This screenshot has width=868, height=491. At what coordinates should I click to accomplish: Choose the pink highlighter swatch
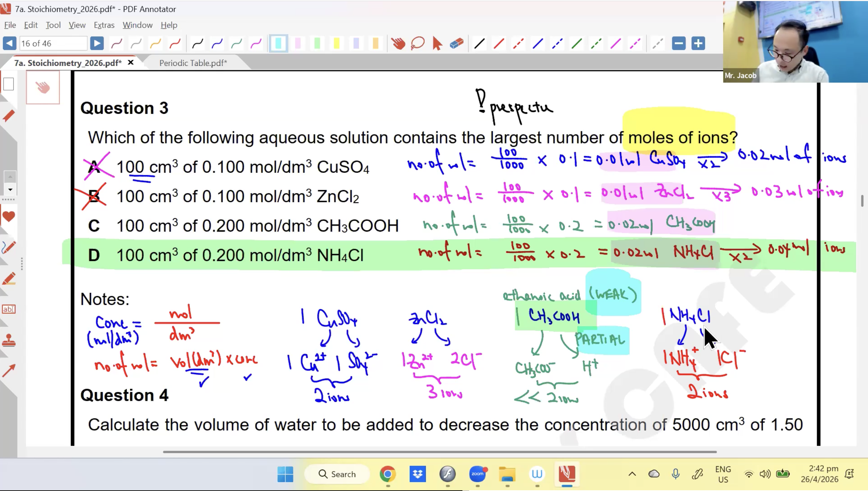298,44
